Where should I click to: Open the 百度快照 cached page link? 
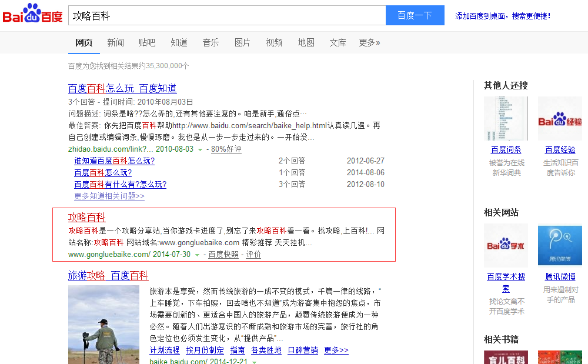223,255
